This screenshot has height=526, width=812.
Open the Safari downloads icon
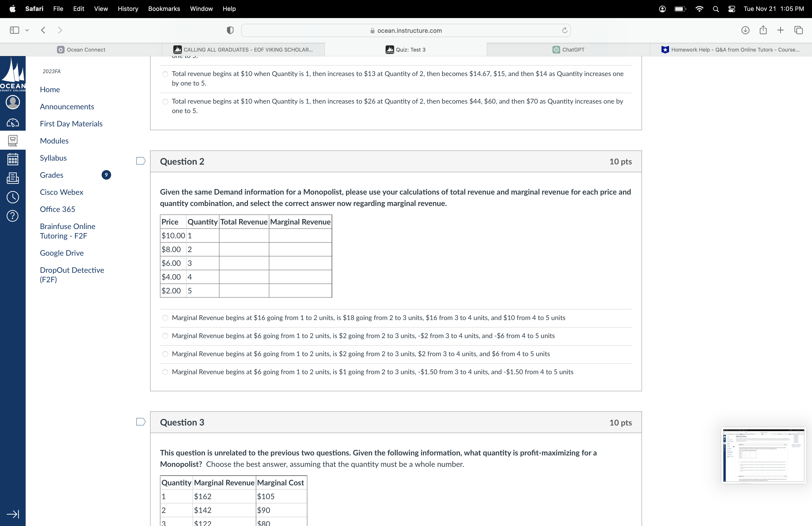pos(745,30)
